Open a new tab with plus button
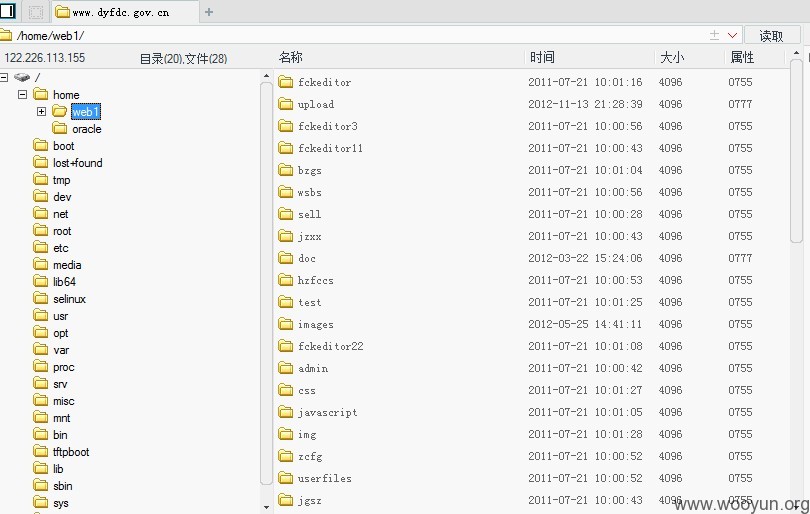Viewport: 810px width, 514px height. pyautogui.click(x=209, y=12)
